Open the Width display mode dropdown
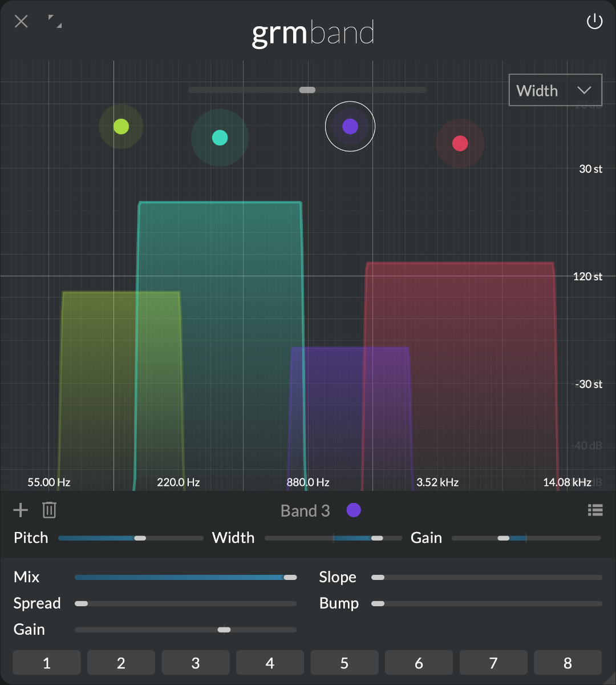This screenshot has width=616, height=685. [555, 90]
